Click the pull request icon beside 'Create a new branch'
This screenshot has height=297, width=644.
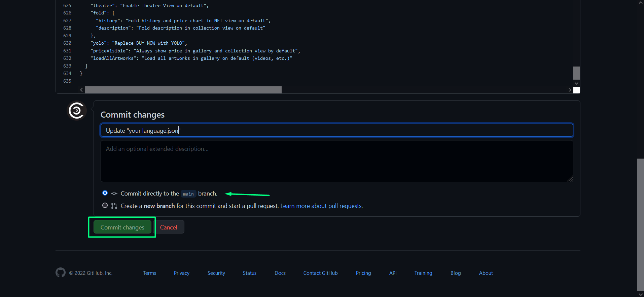click(x=114, y=206)
